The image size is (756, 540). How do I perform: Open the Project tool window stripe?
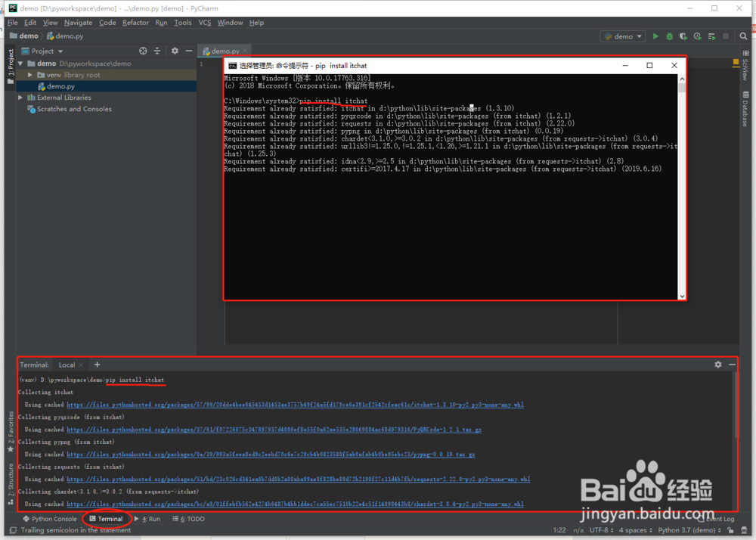pyautogui.click(x=10, y=67)
